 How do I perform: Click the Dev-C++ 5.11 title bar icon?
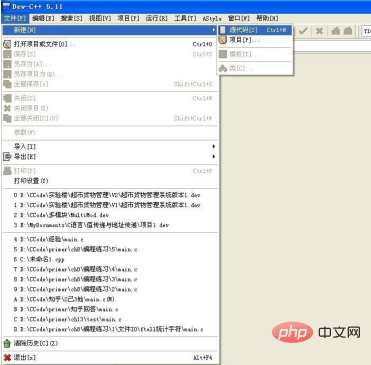pyautogui.click(x=6, y=6)
